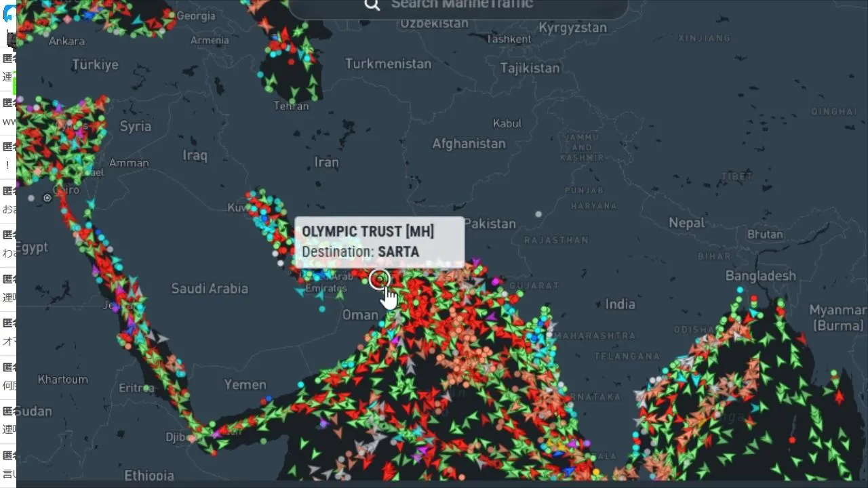The height and width of the screenshot is (488, 868).
Task: Click the OLYMPIC TRUST [MH] tooltip title
Action: click(x=368, y=232)
